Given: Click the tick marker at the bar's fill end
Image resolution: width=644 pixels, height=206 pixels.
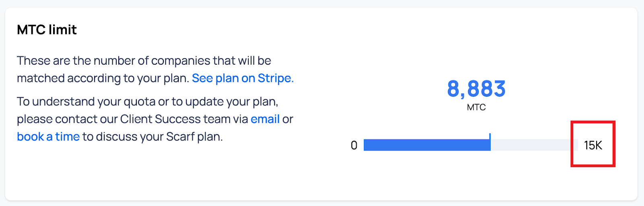Looking at the screenshot, I should (490, 137).
